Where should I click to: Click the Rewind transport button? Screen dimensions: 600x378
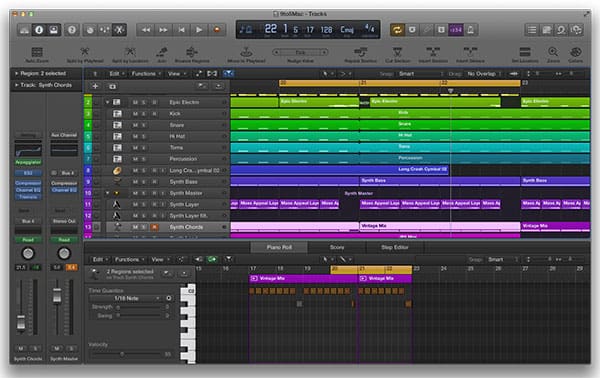click(146, 30)
